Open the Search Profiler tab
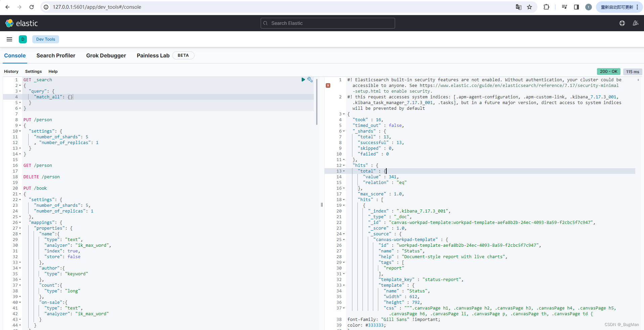The image size is (644, 330). point(56,56)
